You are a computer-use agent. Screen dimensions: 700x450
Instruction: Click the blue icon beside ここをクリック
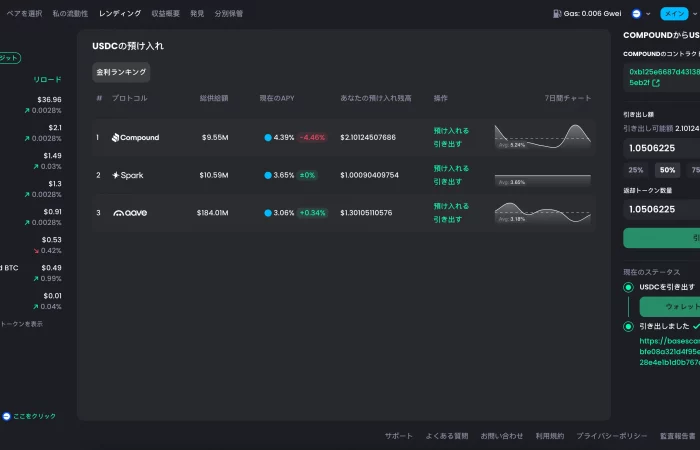tap(6, 417)
